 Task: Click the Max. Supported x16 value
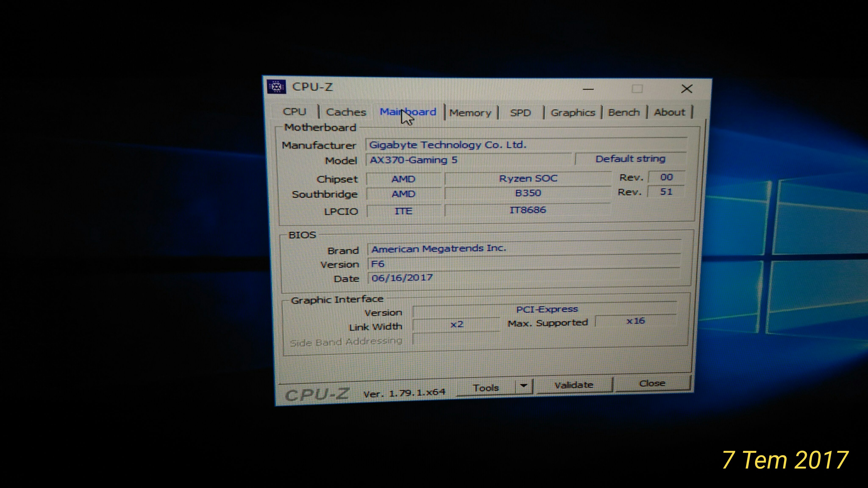coord(636,321)
